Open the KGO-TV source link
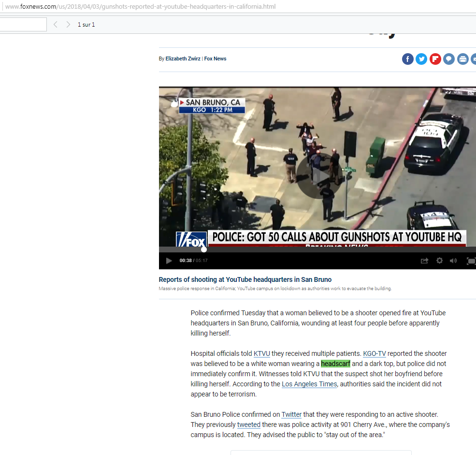 tap(374, 353)
